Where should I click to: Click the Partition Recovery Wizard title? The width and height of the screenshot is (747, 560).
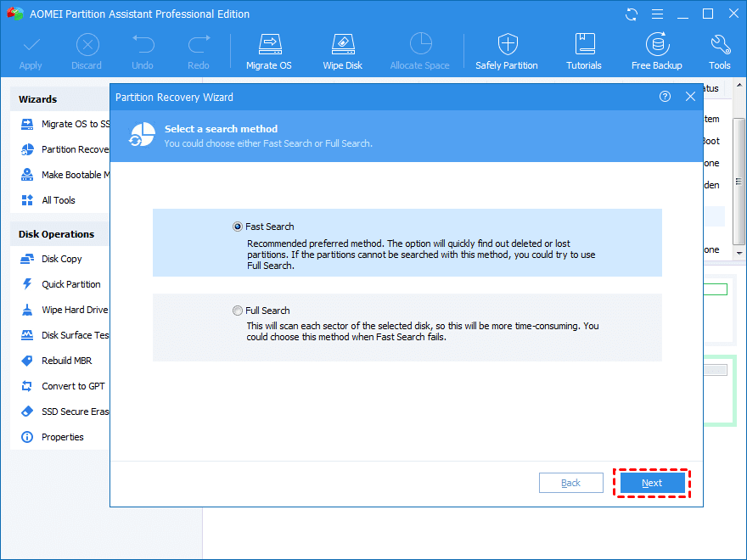click(174, 97)
